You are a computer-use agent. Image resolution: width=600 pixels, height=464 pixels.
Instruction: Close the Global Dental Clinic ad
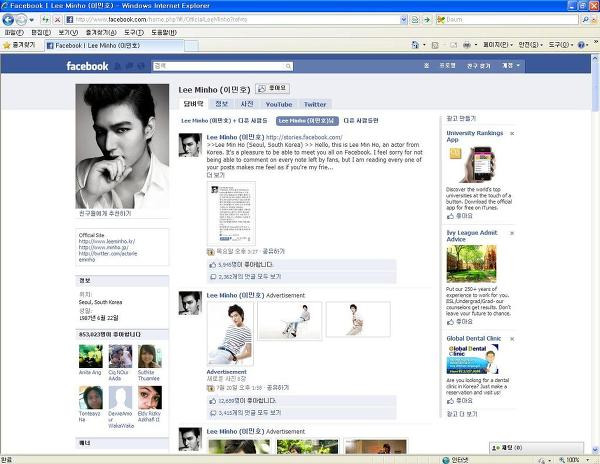coord(512,339)
